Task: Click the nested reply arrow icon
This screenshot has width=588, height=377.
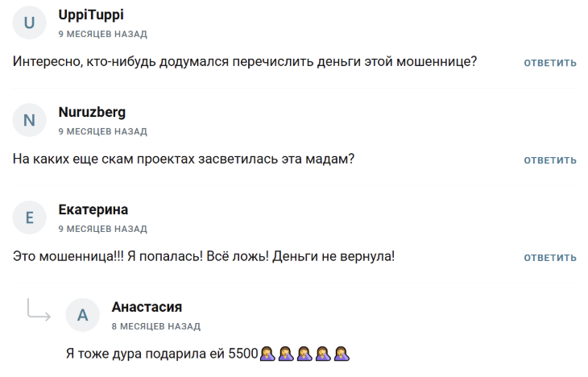Action: 39,310
